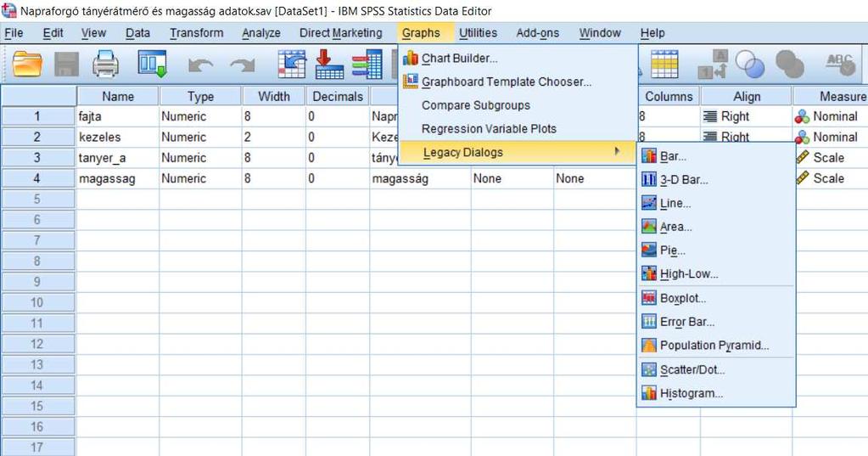Open Graphboard Template Chooser

pos(506,82)
